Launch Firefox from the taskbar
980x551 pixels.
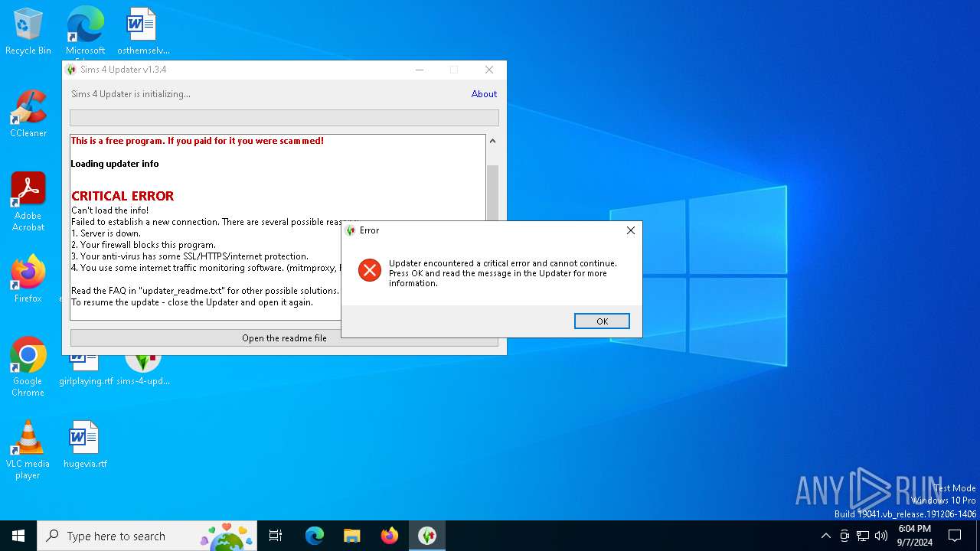point(390,536)
